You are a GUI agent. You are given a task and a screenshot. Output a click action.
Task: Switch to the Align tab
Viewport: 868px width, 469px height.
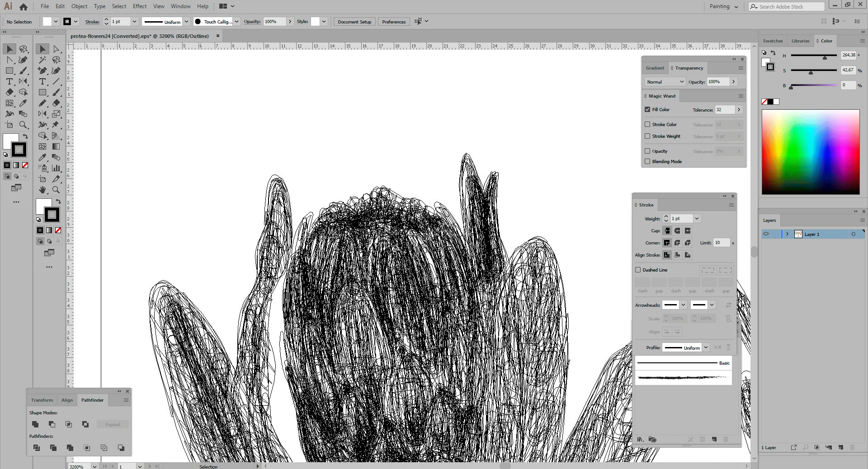[x=67, y=400]
